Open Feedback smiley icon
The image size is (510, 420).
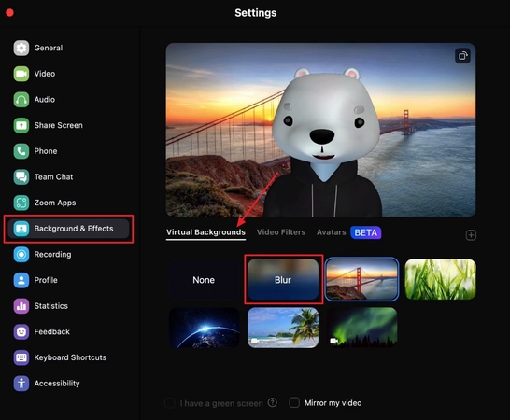coord(21,331)
